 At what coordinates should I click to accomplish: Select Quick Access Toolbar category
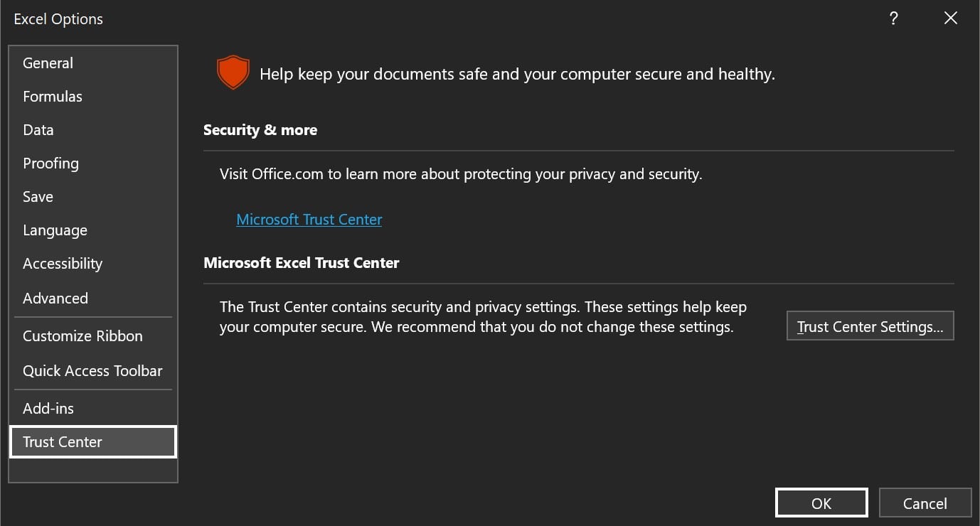[92, 371]
